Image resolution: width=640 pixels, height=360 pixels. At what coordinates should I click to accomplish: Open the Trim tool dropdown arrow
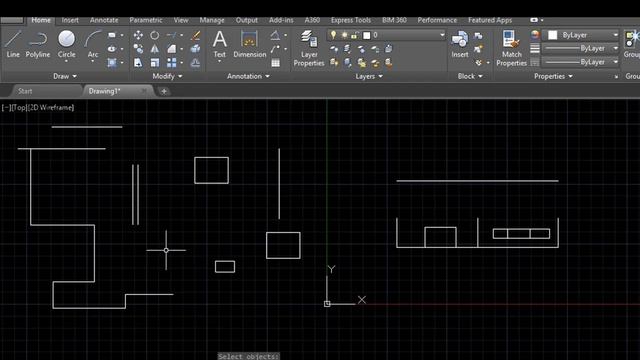tap(182, 36)
